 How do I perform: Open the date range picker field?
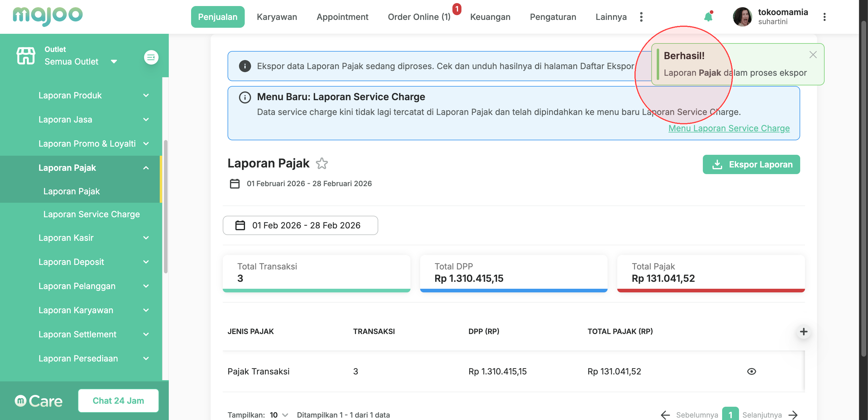click(x=300, y=225)
